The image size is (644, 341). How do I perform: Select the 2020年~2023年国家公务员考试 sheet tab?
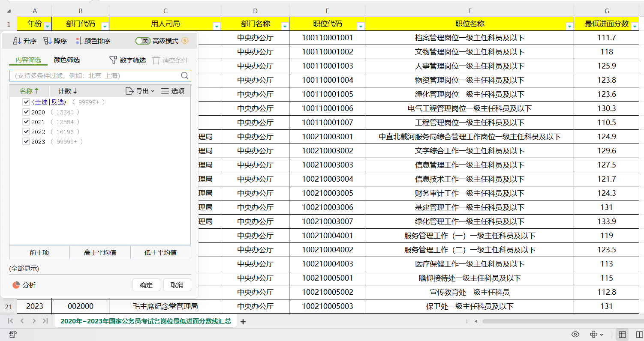pyautogui.click(x=145, y=321)
